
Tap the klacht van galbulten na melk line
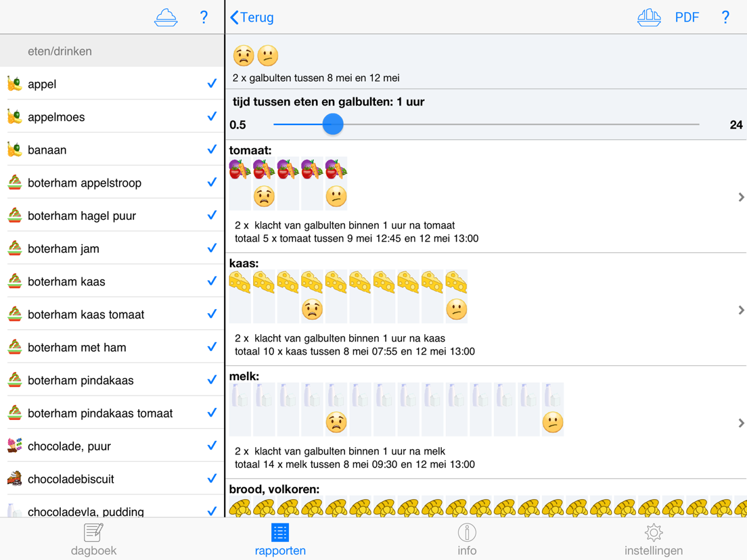(x=340, y=451)
